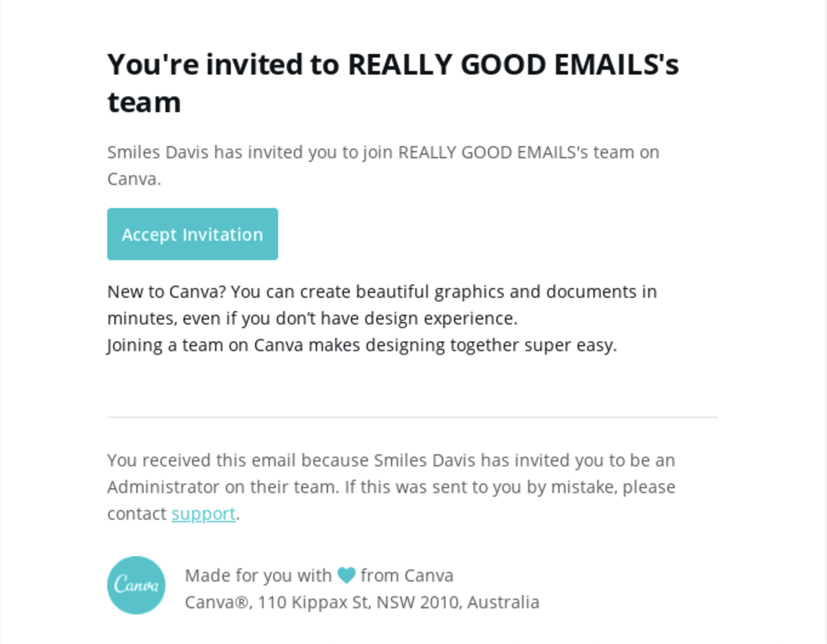Click the horizontal divider line above the footer
This screenshot has width=827, height=644.
pyautogui.click(x=413, y=417)
